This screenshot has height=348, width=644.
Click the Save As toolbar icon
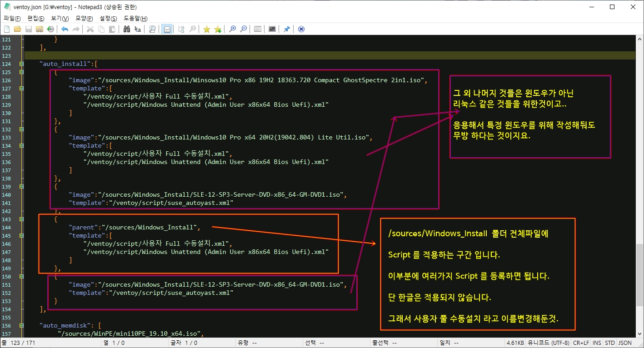[40, 29]
